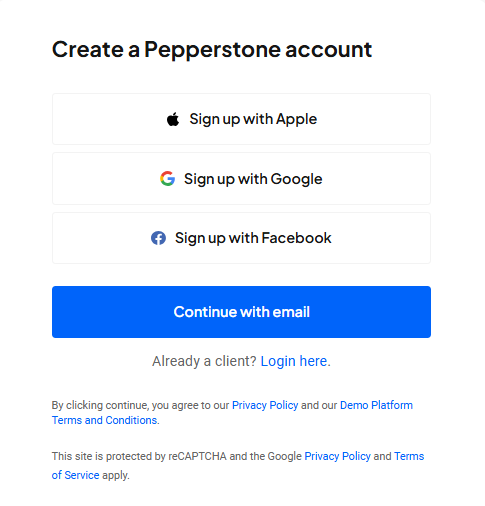This screenshot has width=485, height=506.
Task: Click the 'Sign up with Apple' label text
Action: [x=253, y=119]
